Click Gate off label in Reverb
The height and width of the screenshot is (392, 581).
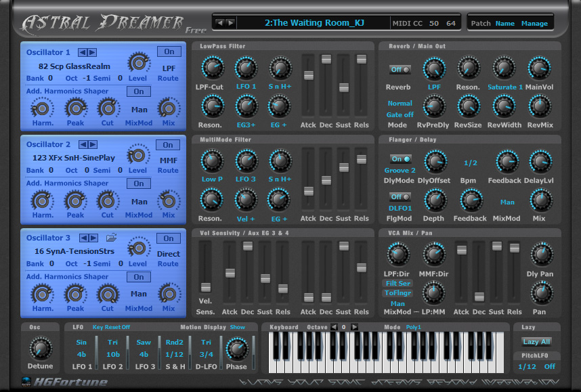[x=400, y=115]
